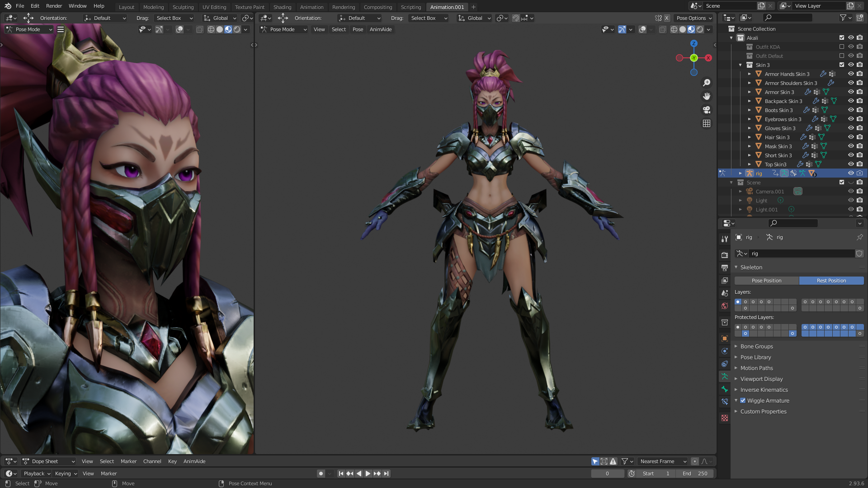The image size is (868, 488).
Task: Click the hamburger menu icon in left viewport
Action: pos(61,29)
